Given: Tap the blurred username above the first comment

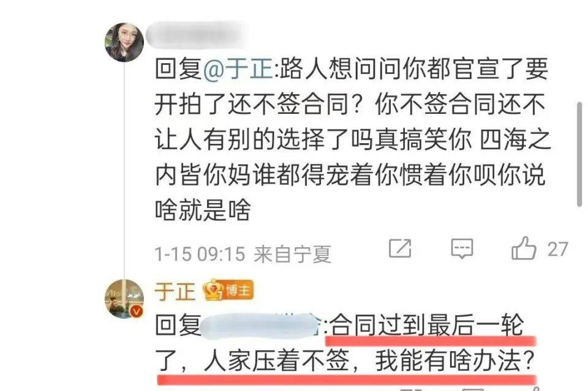Looking at the screenshot, I should 196,35.
